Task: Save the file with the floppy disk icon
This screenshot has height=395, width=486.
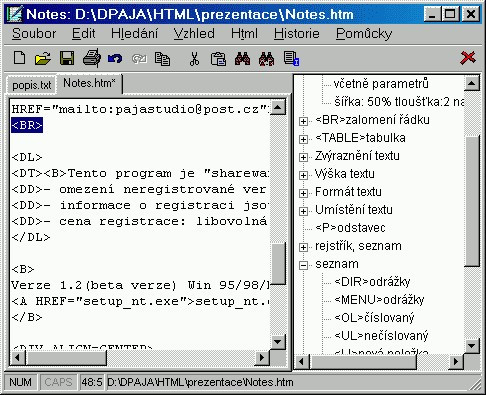Action: coord(67,58)
